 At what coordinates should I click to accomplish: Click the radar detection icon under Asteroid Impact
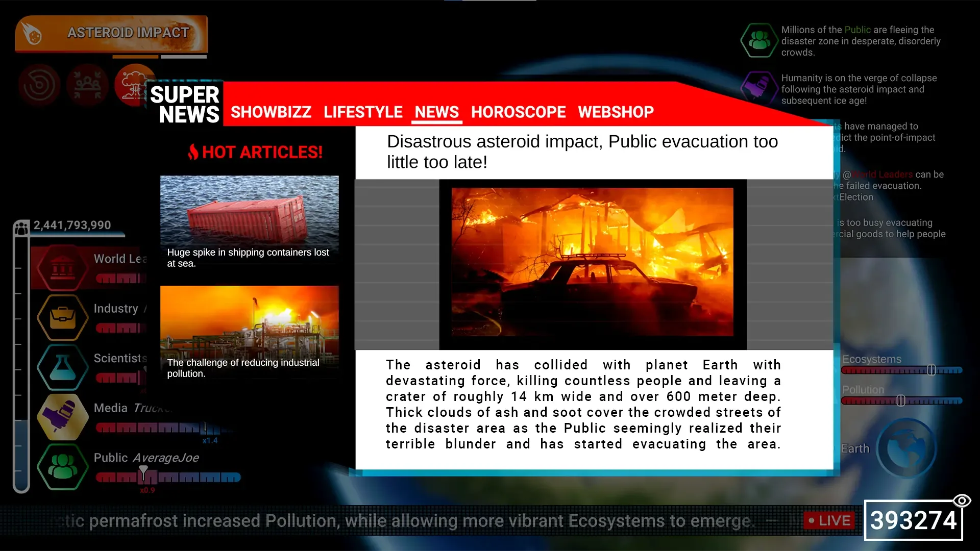[x=39, y=85]
